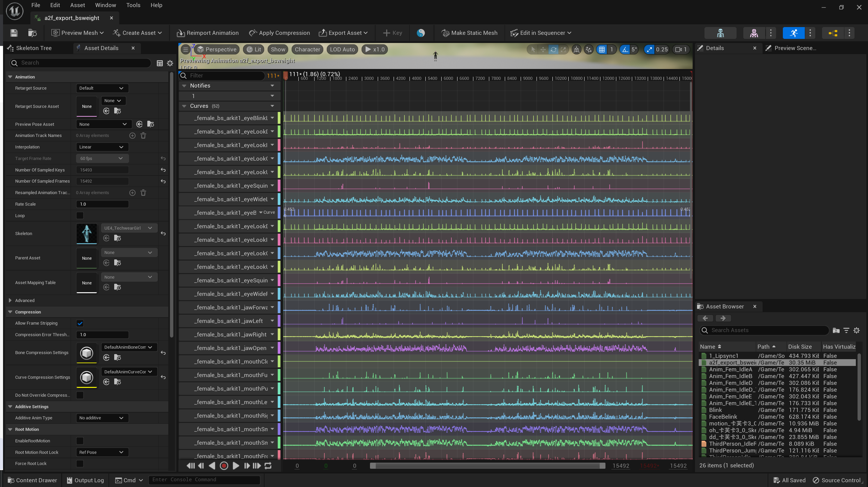Click the Save asset icon

14,33
